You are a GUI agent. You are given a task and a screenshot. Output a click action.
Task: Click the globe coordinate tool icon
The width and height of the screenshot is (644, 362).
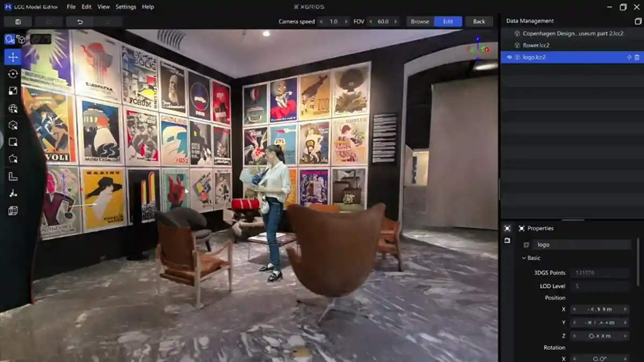coord(13,108)
